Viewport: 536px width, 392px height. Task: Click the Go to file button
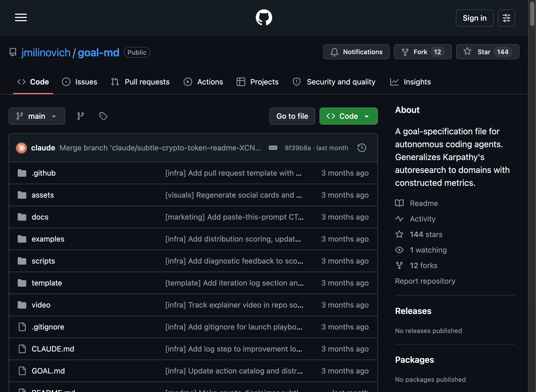point(292,116)
